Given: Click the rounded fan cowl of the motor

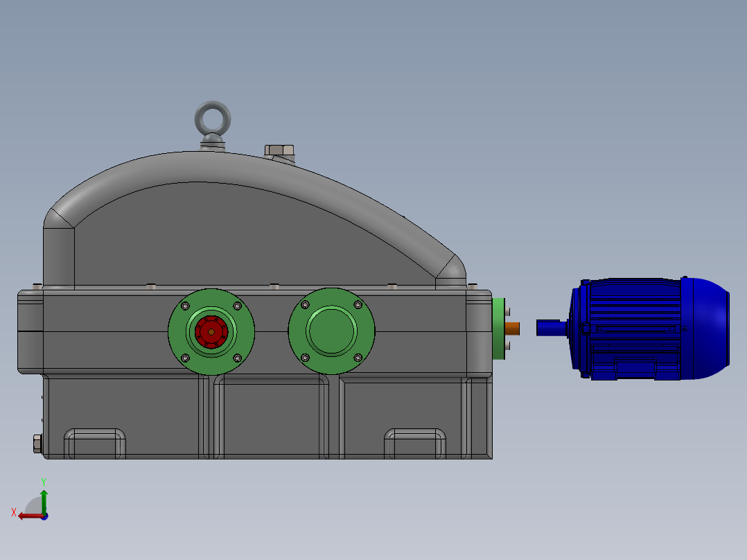Looking at the screenshot, I should coord(708,328).
